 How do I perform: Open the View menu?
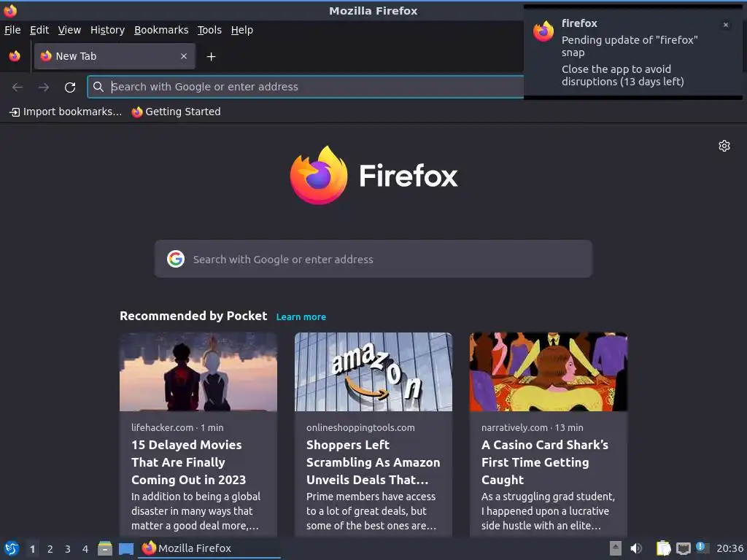(69, 30)
